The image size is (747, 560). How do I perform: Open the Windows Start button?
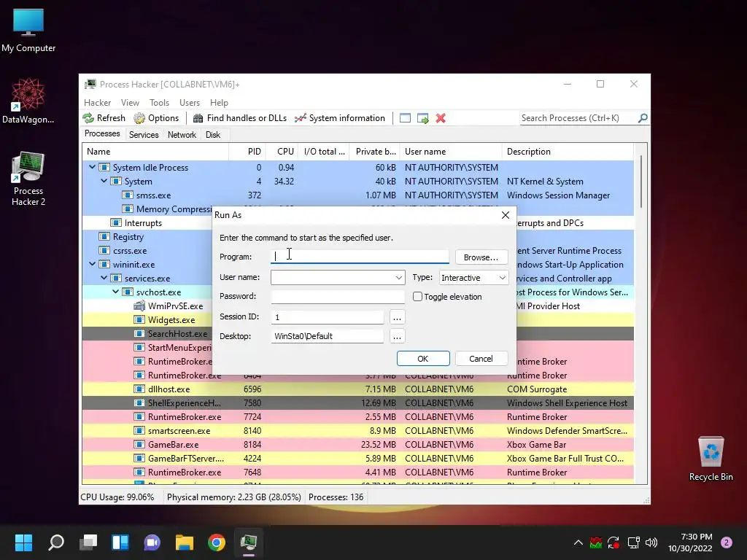pyautogui.click(x=23, y=542)
